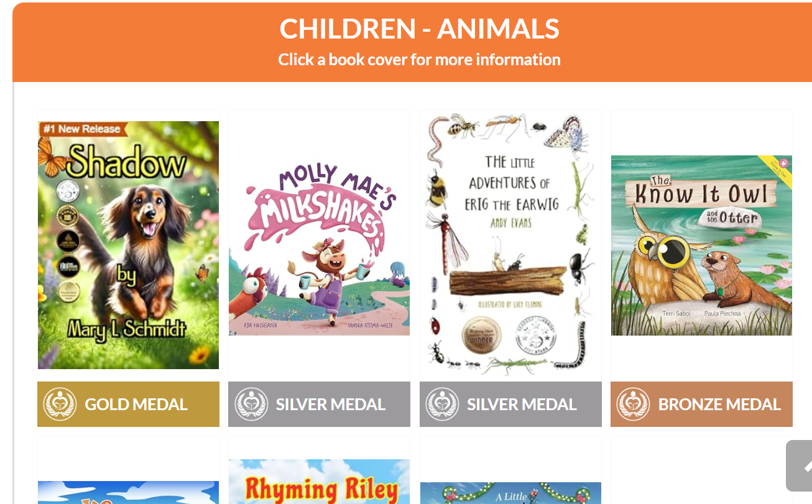
Task: Open the Molly Mae's Milkshakes book cover
Action: tap(319, 245)
